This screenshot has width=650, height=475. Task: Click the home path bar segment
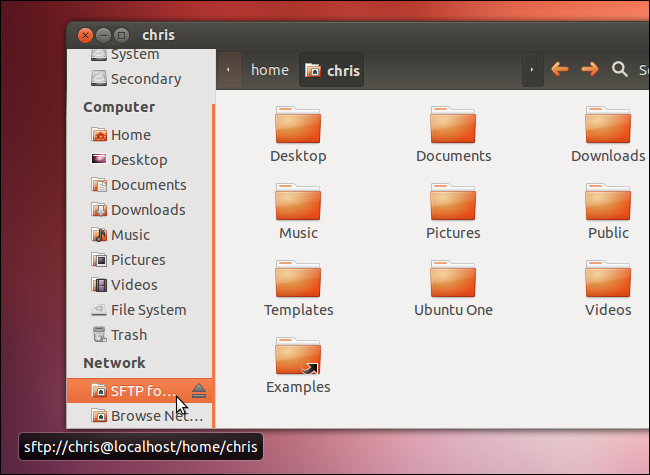click(270, 70)
